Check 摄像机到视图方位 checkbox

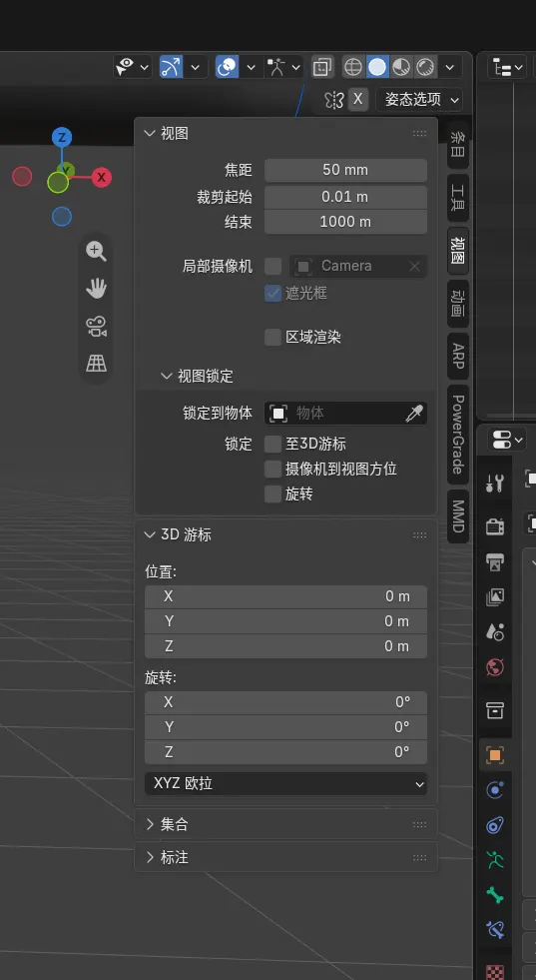coord(273,469)
